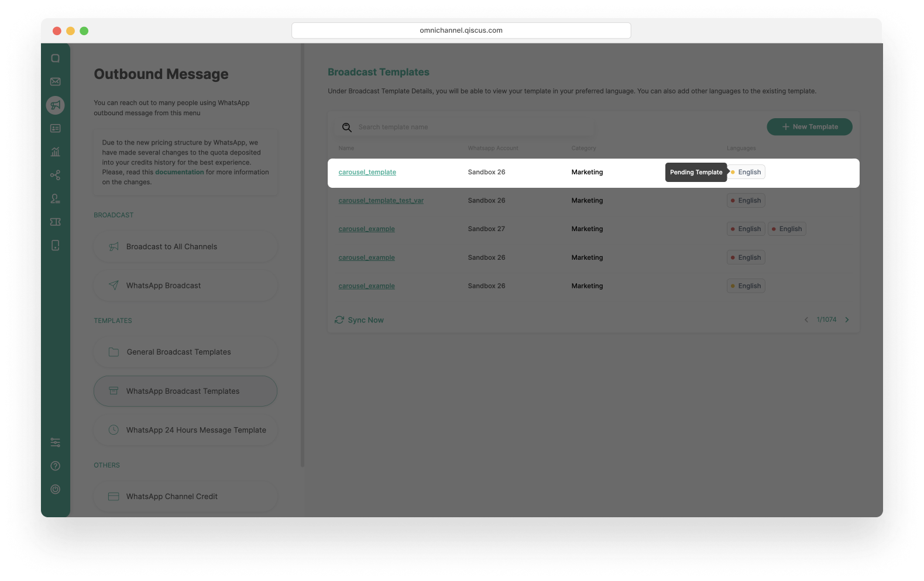Click the left panel vertical scrollbar
This screenshot has height=581, width=924.
(303, 255)
